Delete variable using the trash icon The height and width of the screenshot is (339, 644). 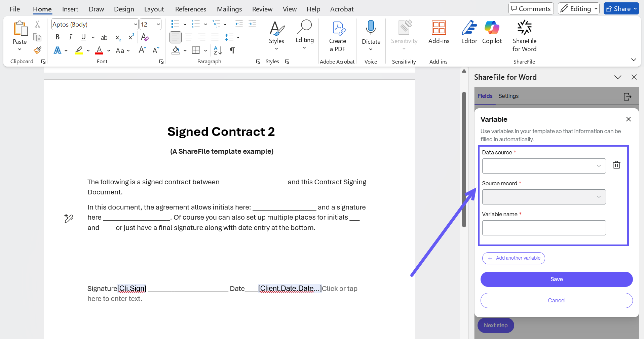coord(616,165)
